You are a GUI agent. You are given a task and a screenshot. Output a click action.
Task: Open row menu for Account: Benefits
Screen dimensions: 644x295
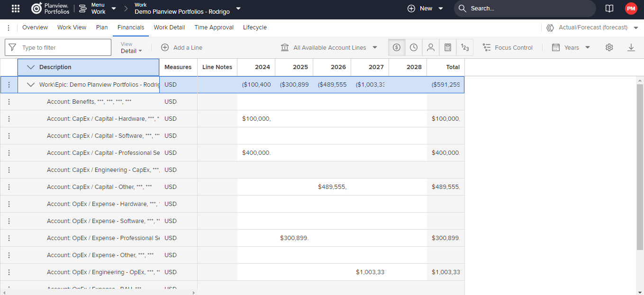point(9,102)
